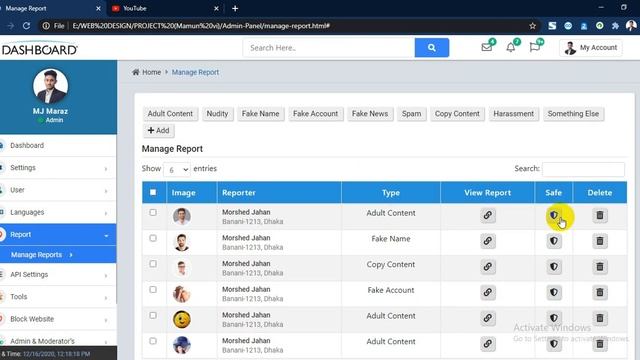
Task: Focus the table Search input field
Action: (583, 169)
